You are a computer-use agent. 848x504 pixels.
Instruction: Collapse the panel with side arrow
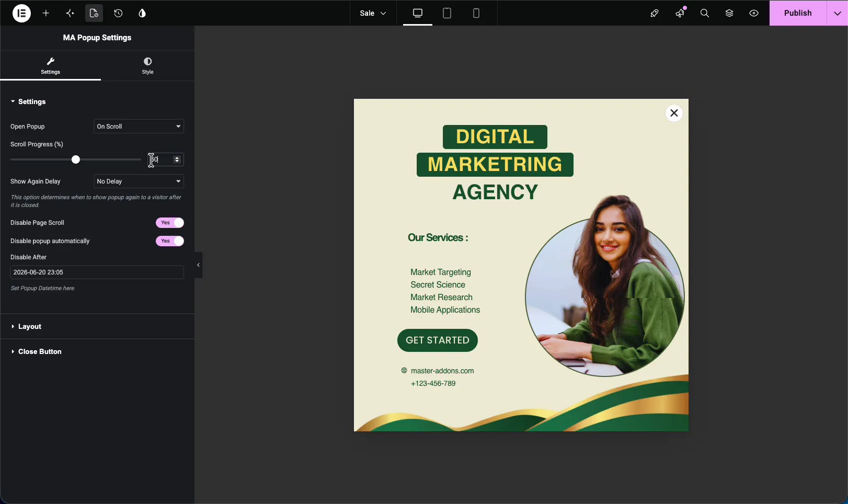pos(198,265)
